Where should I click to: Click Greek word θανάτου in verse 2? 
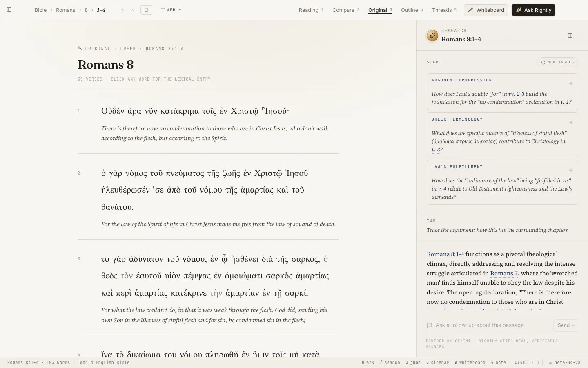click(117, 207)
